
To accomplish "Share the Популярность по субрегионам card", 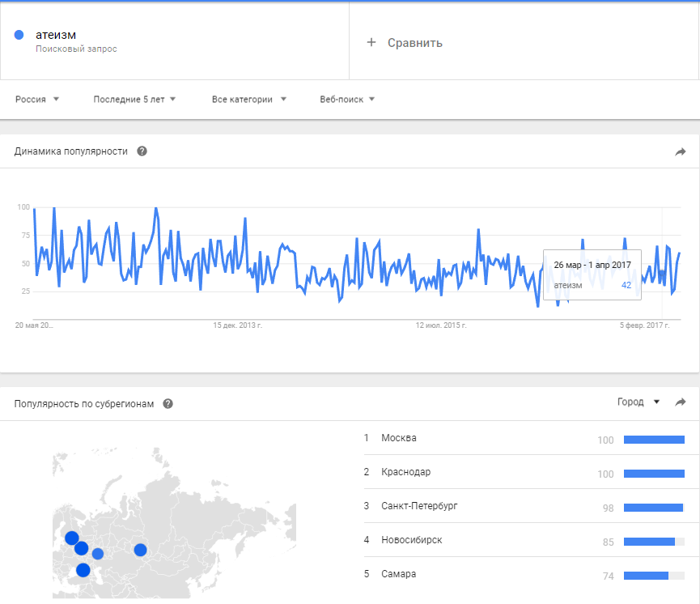I will 681,402.
